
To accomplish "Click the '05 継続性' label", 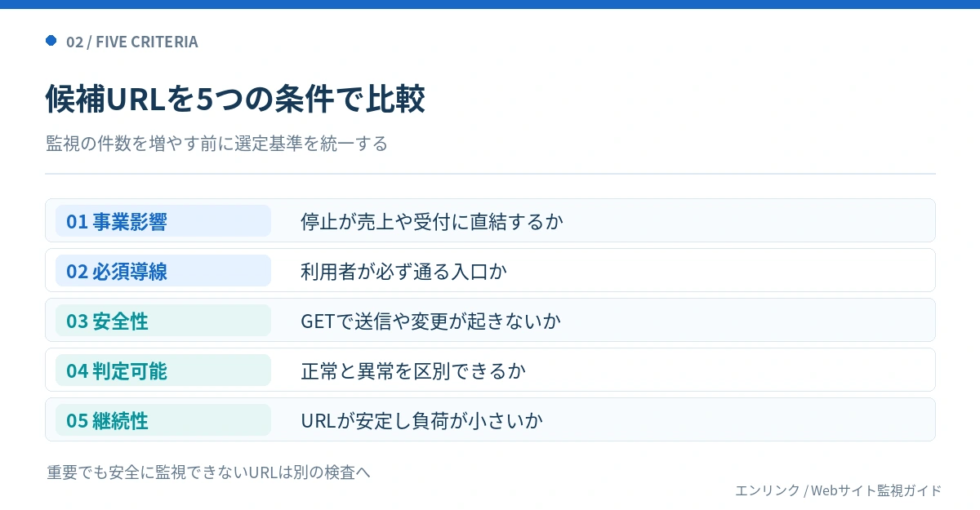I will coord(163,420).
